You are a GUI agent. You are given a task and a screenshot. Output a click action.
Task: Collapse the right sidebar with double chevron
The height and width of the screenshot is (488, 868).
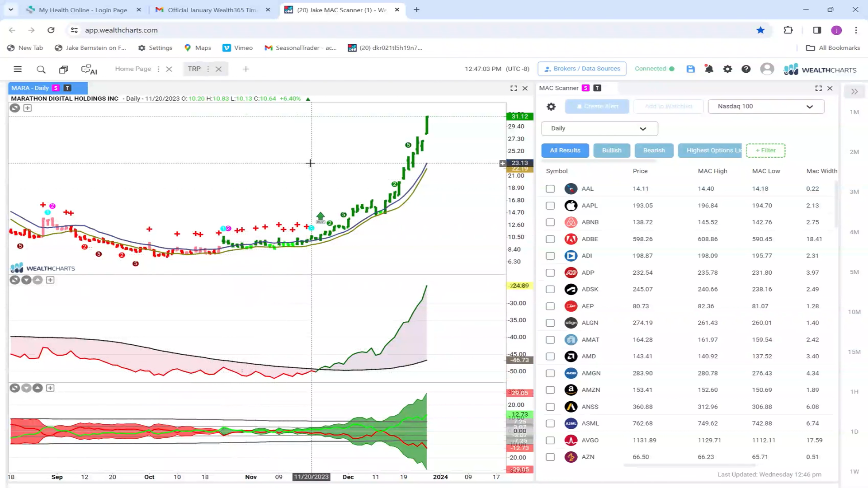[x=854, y=92]
